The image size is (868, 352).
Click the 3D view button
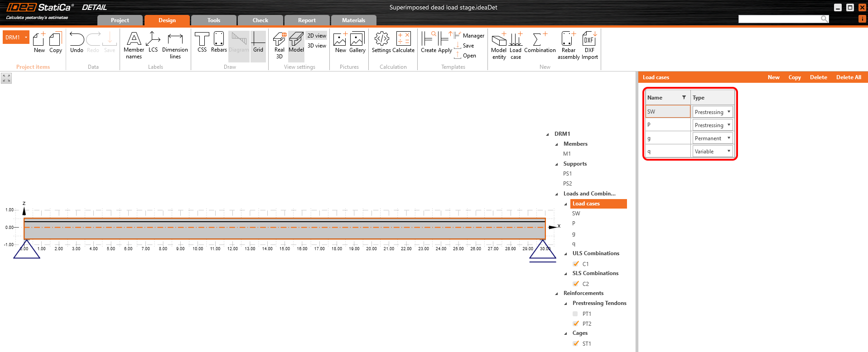click(317, 46)
